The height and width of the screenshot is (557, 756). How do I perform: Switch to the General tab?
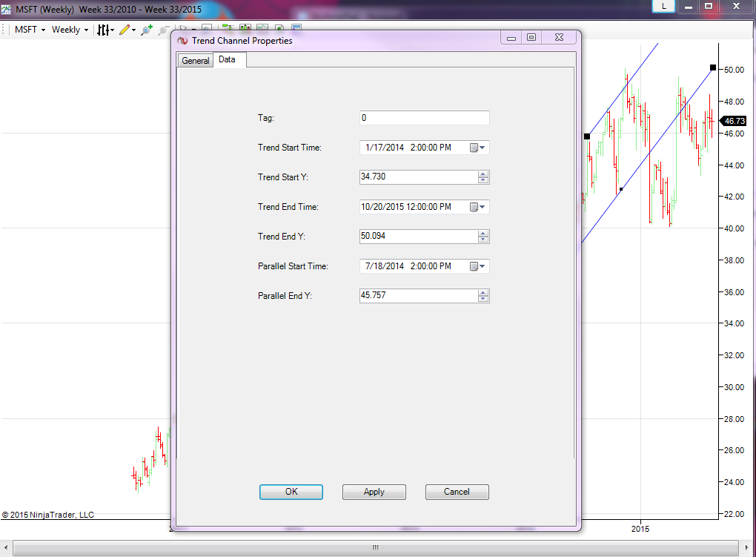click(195, 61)
